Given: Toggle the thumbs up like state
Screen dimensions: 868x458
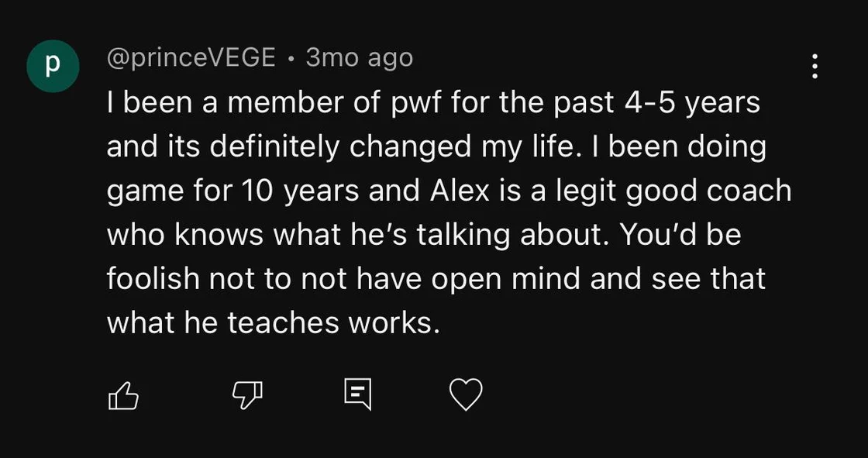Looking at the screenshot, I should (x=123, y=395).
